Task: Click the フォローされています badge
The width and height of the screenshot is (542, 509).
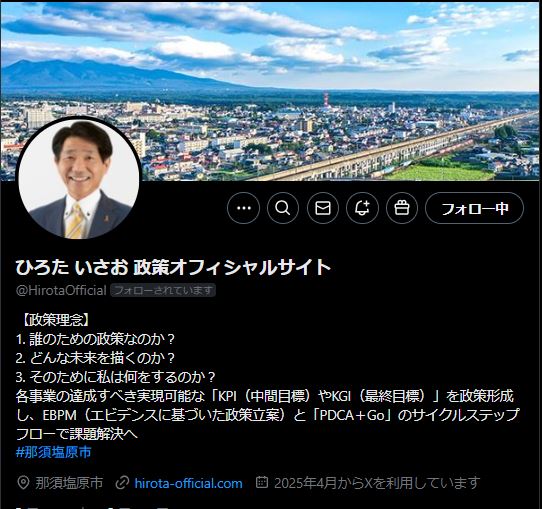Action: coord(163,290)
